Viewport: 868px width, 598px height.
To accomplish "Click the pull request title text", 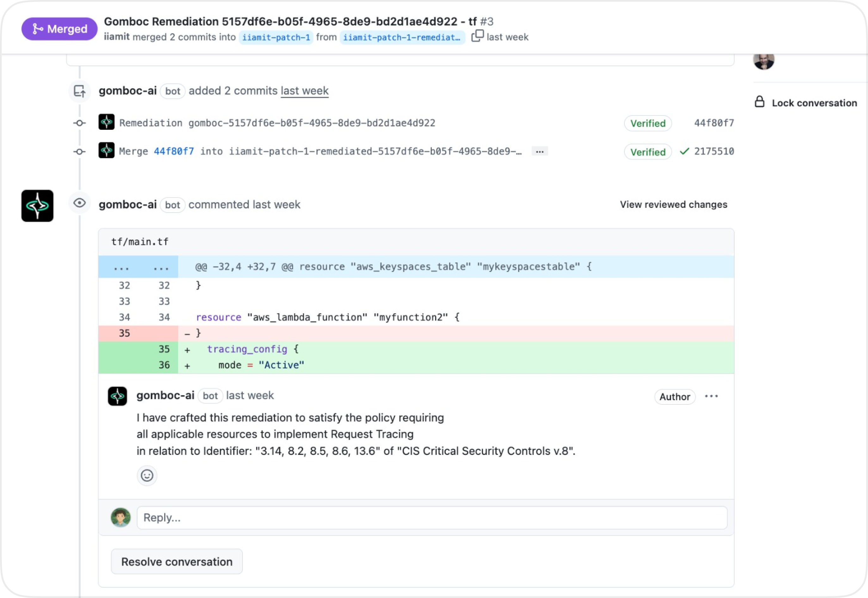I will [290, 22].
